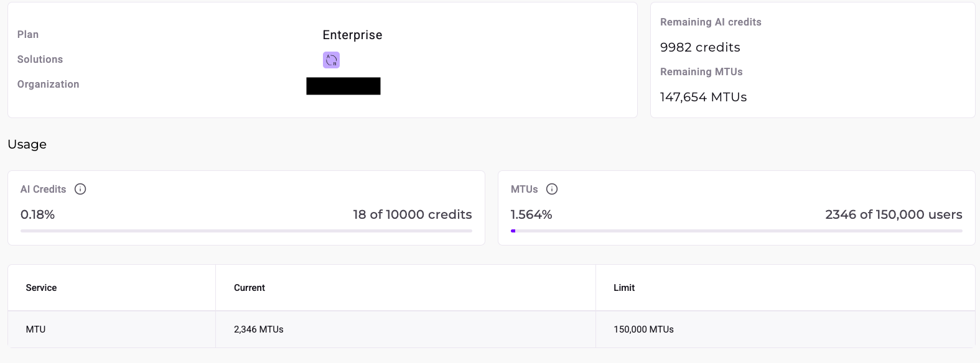Click the 0.18% AI credits percentage
Screen dimensions: 980x363
coord(37,214)
